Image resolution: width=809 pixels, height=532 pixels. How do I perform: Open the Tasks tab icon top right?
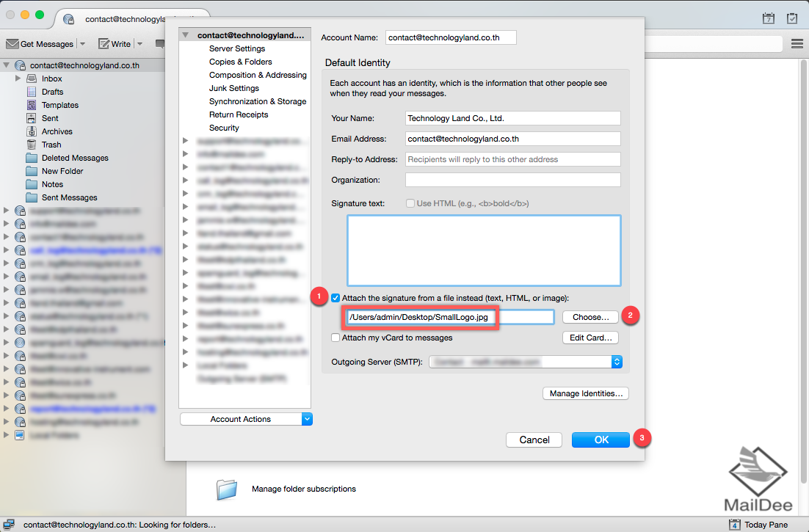[792, 18]
